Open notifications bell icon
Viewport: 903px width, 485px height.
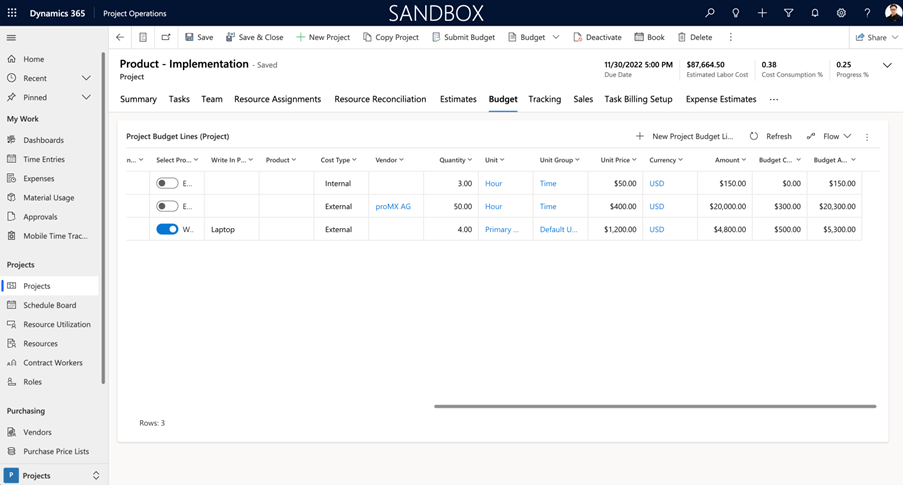coord(814,13)
